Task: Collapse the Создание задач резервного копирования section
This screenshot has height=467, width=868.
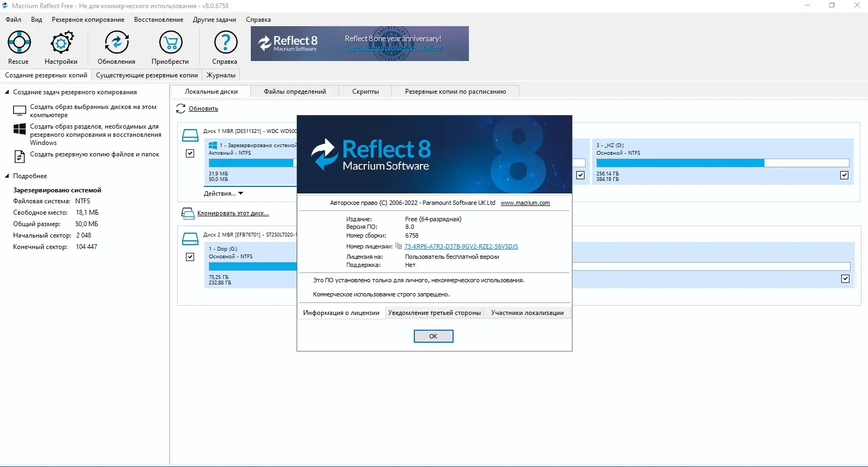Action: (x=7, y=92)
